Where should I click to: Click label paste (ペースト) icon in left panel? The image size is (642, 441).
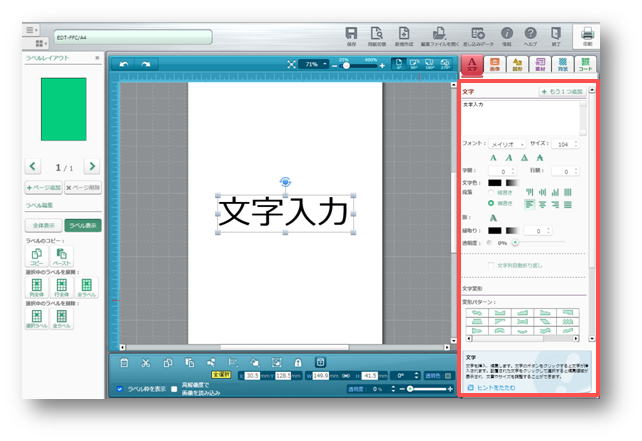tap(61, 257)
